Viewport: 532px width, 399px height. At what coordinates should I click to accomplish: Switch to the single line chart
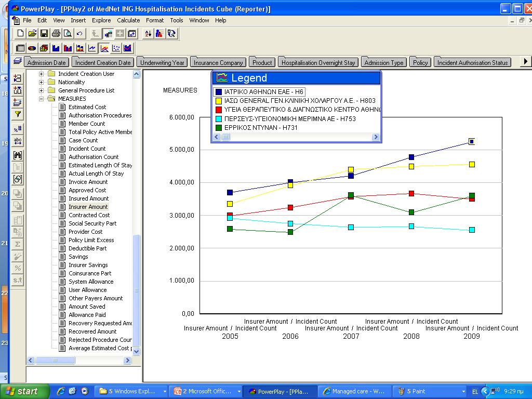(91, 48)
